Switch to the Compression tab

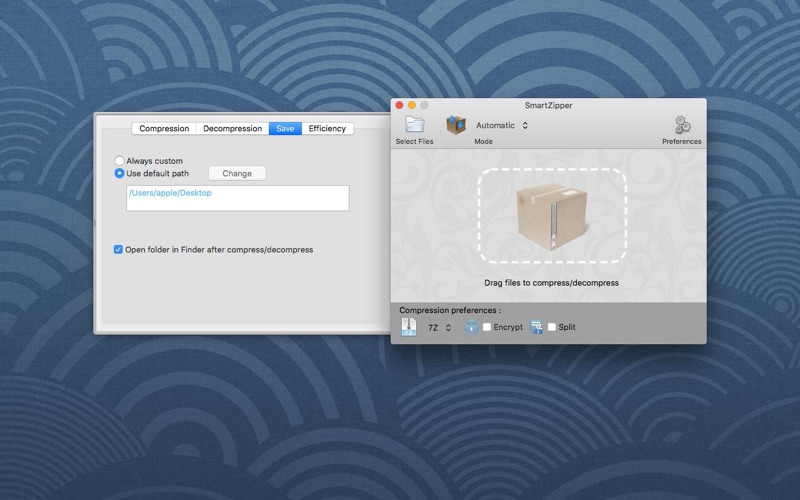[x=164, y=129]
